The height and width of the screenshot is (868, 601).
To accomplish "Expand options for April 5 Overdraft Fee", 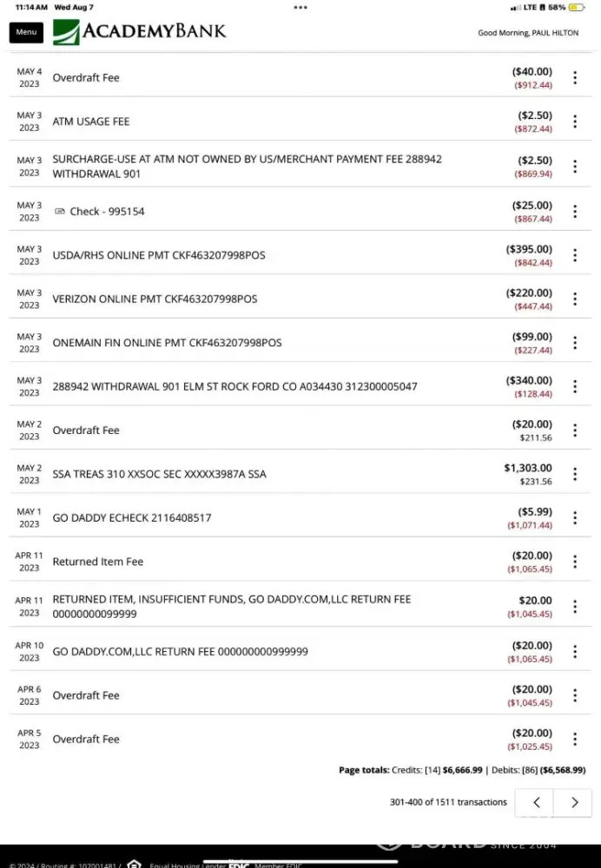I will coord(575,740).
